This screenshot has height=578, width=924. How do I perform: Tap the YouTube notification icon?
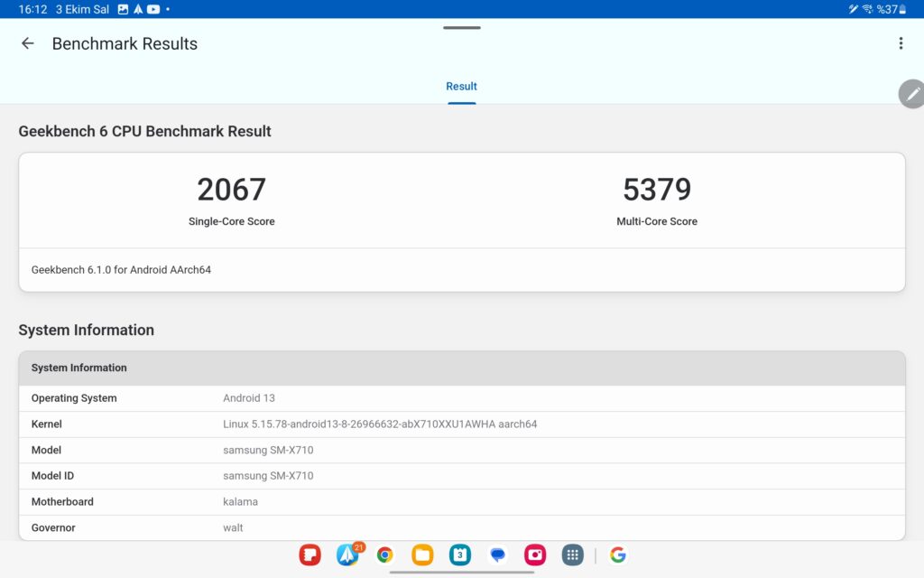tap(153, 9)
